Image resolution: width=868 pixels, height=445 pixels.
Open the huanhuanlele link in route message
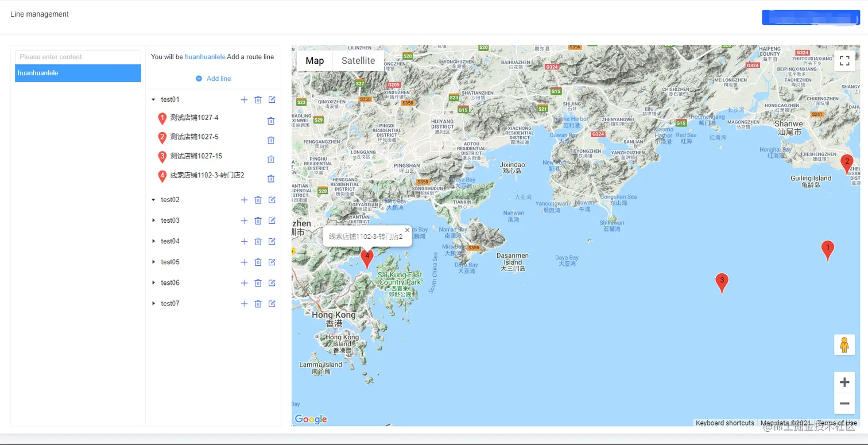click(x=205, y=57)
